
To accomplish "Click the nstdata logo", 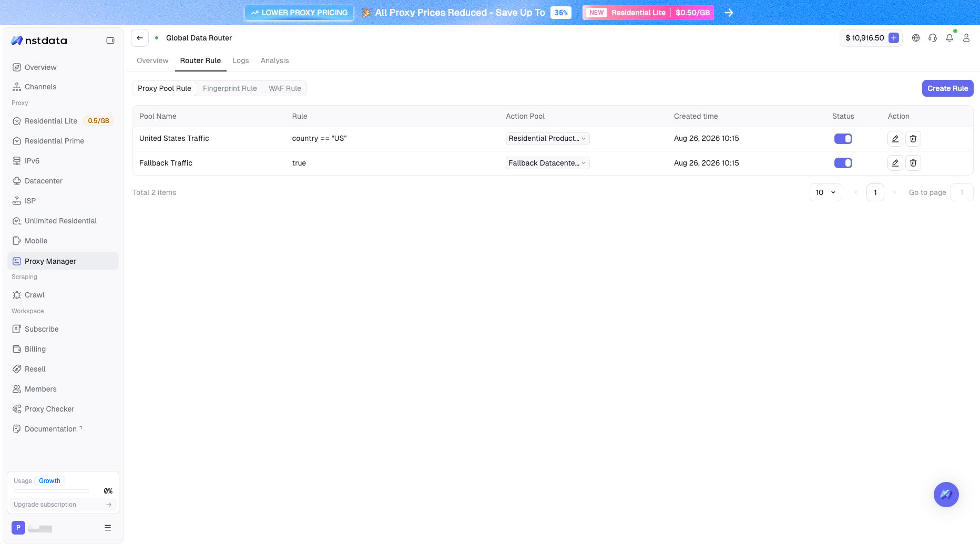I will click(x=39, y=40).
